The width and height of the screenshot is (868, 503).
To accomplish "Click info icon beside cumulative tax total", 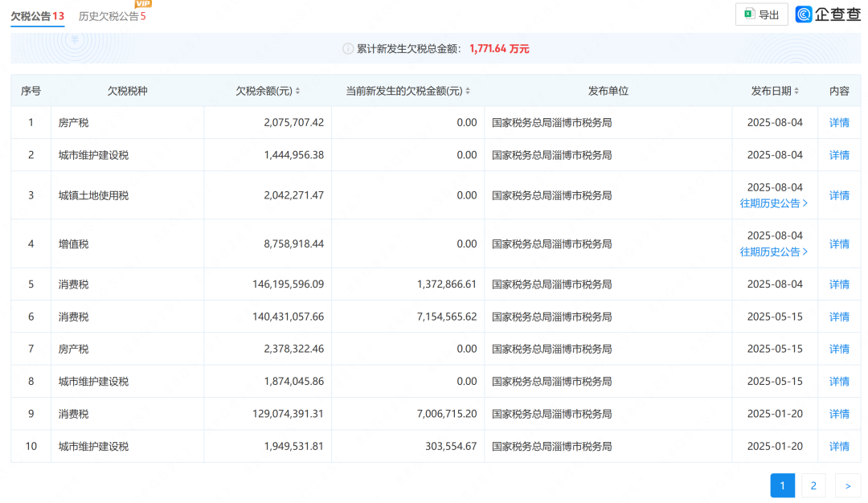I will click(x=348, y=49).
